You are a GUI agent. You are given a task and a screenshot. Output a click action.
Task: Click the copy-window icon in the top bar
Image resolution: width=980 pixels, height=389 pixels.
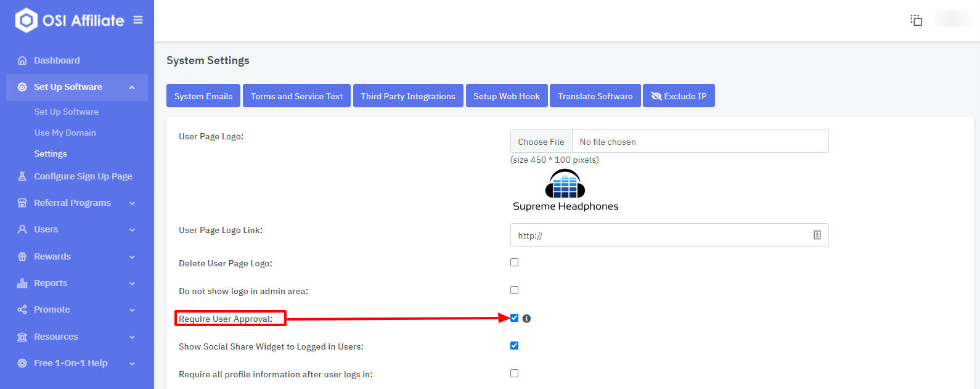click(917, 20)
